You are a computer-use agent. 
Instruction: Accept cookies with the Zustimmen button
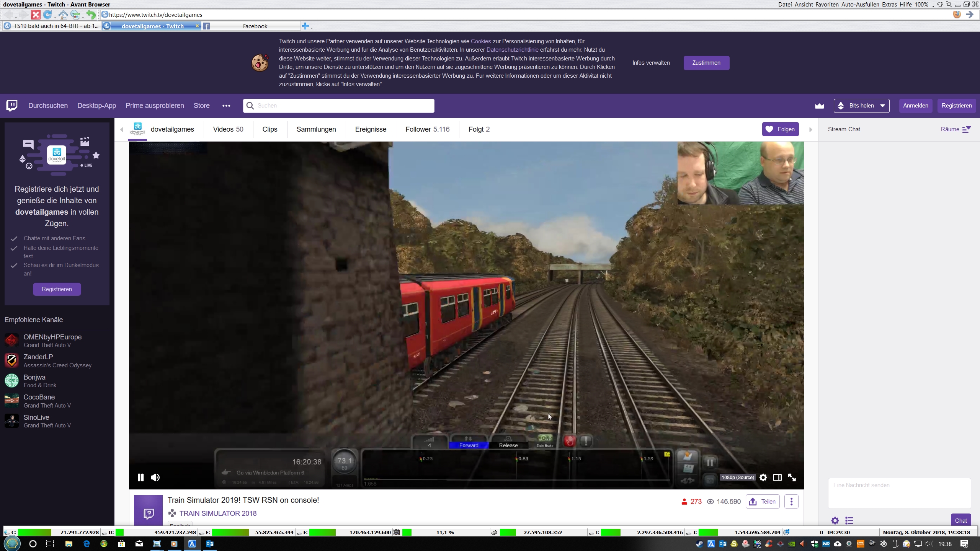click(706, 63)
